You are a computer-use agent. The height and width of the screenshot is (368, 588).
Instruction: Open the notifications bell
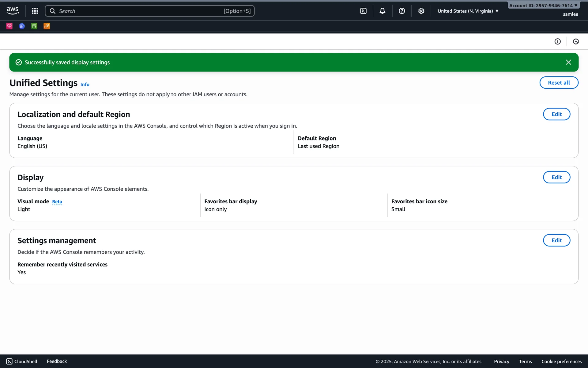383,11
